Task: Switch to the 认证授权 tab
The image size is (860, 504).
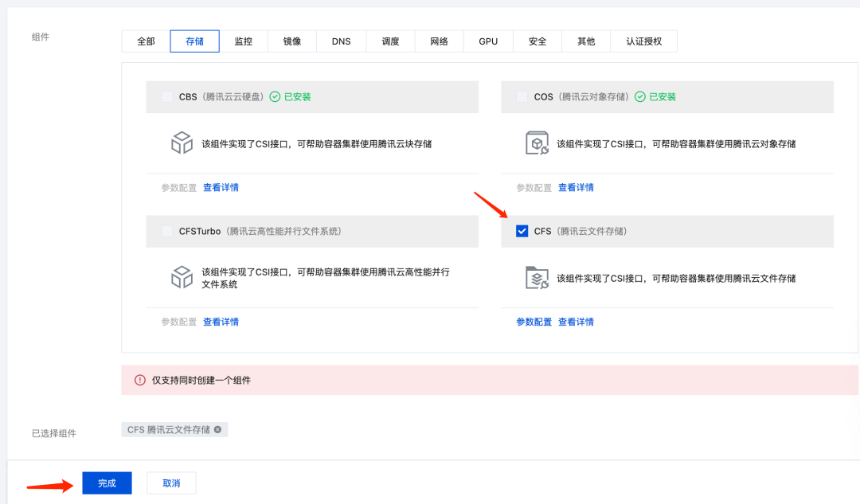Action: point(644,41)
